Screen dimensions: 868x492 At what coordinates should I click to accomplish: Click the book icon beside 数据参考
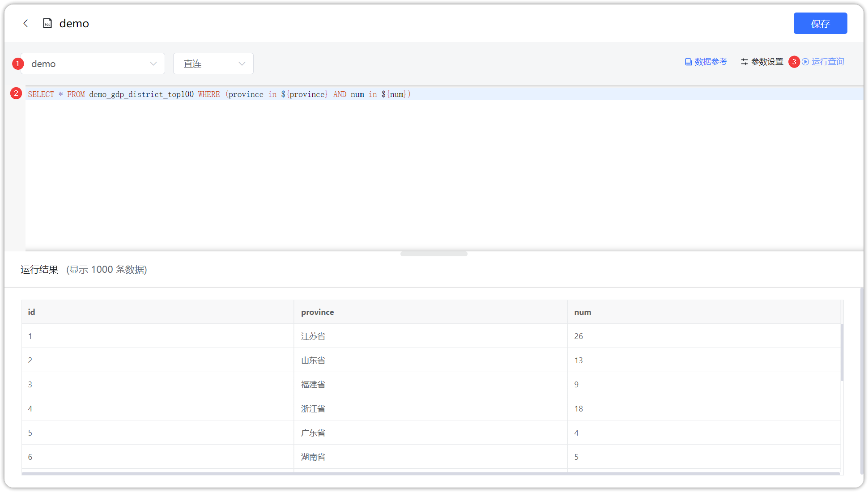click(x=688, y=62)
